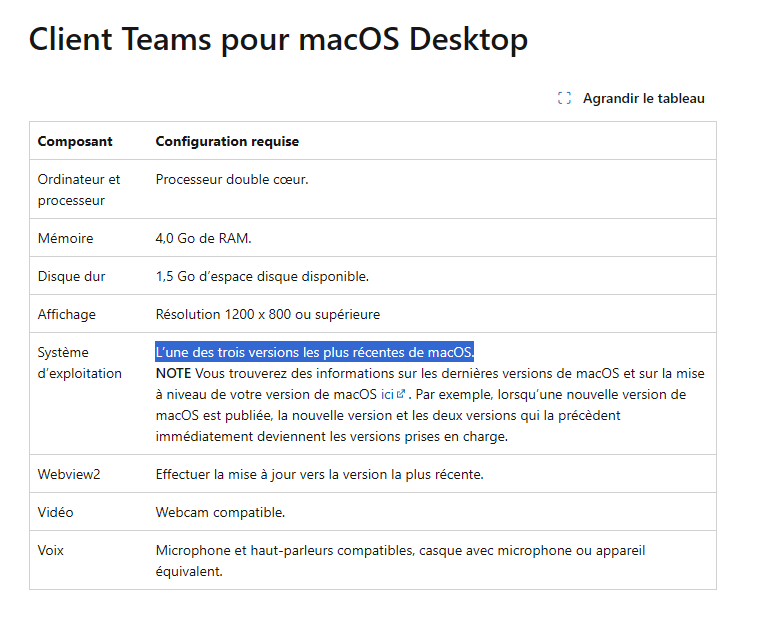Click the 'Microphone et haut-parleurs compatibles' text
This screenshot has width=770, height=620.
(x=285, y=551)
